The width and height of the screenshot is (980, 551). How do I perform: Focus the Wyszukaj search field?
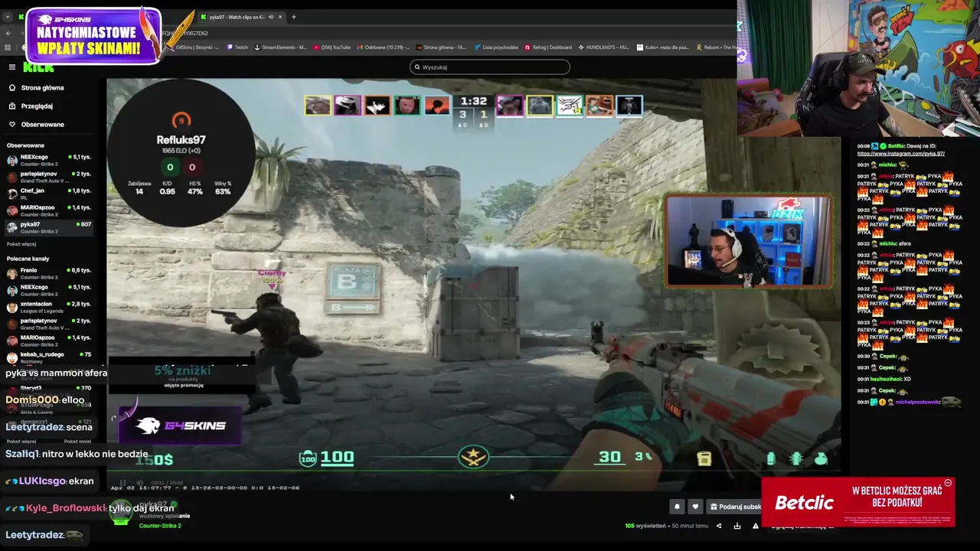tap(490, 67)
